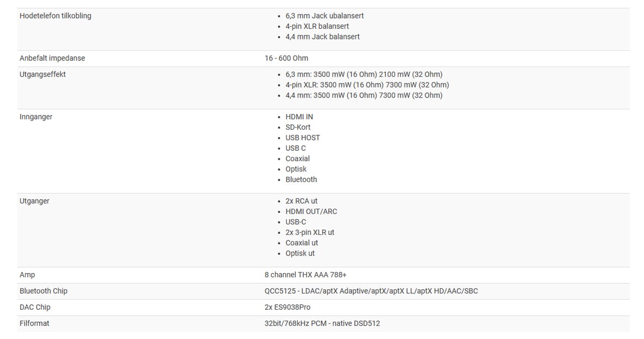Click the 4-pin XLR balansert list item
Screen dimensions: 644x339
317,26
